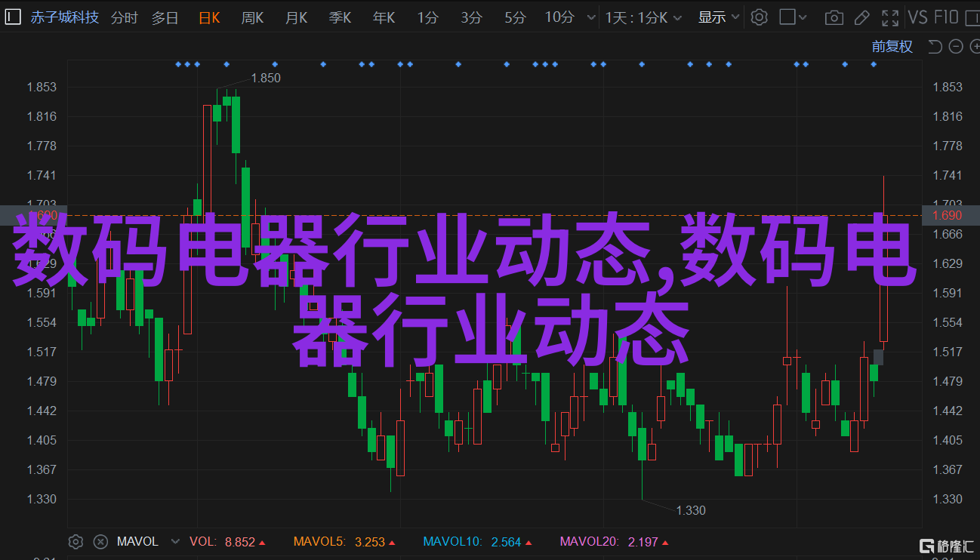Viewport: 980px width, 560px height.
Task: Expand the MAVOL indicator selector
Action: point(175,541)
